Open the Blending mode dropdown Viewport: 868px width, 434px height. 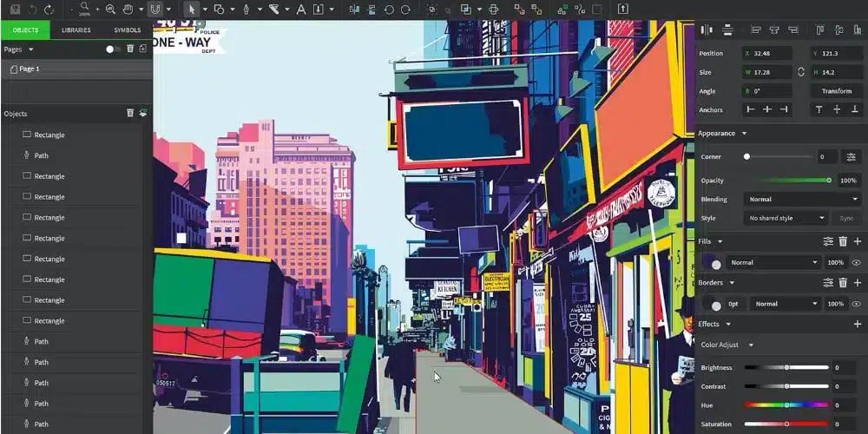tap(802, 199)
